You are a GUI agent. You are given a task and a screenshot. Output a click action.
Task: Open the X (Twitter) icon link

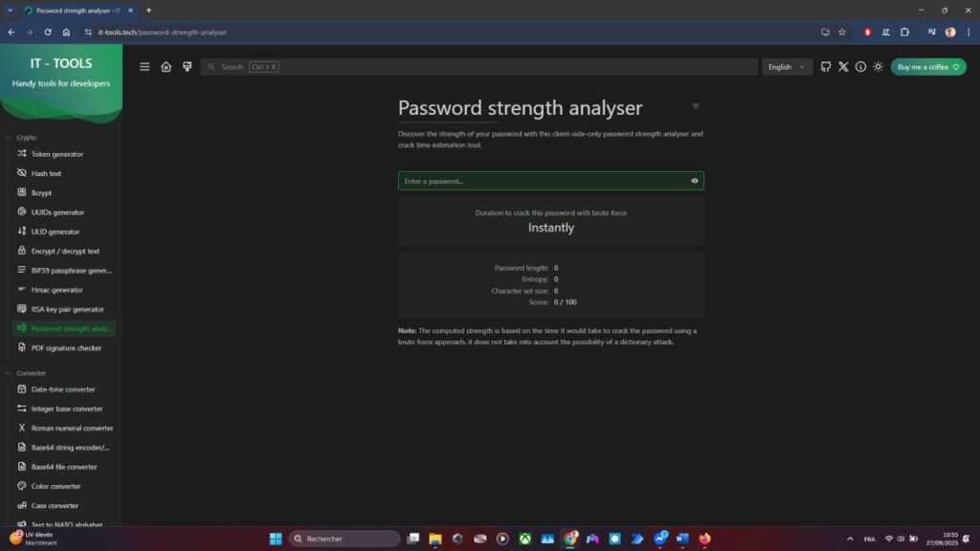tap(843, 67)
